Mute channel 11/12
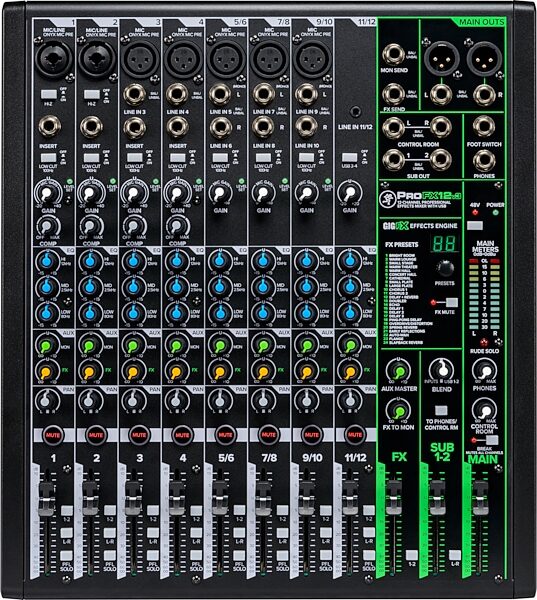Image resolution: width=537 pixels, height=600 pixels. (355, 435)
